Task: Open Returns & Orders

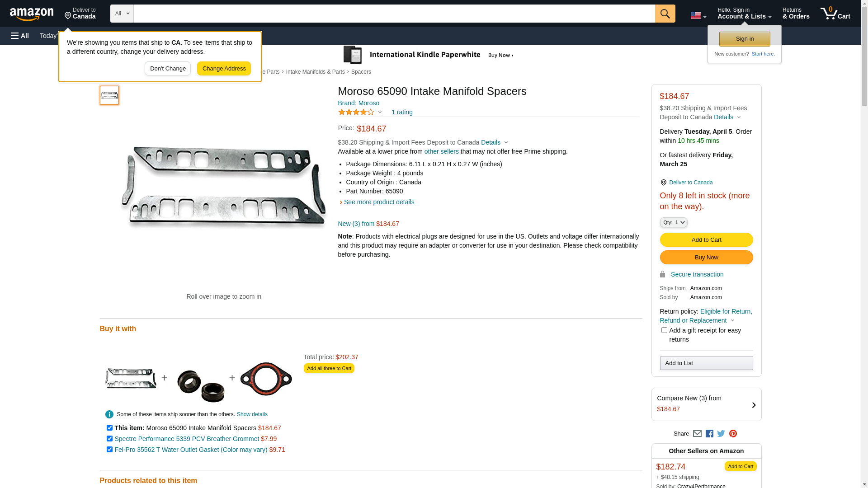Action: point(796,14)
